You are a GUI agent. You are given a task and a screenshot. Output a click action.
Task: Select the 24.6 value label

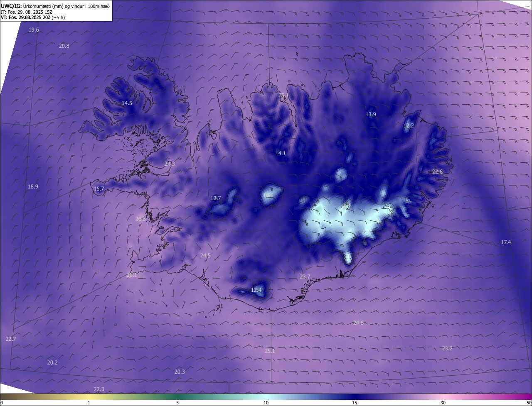tap(358, 323)
